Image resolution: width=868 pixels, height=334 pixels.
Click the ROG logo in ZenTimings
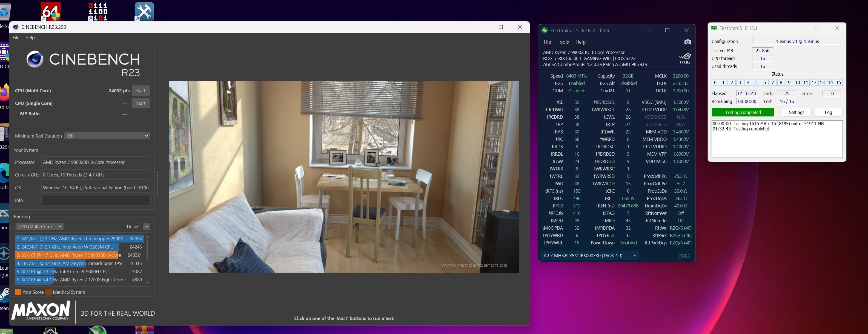685,58
